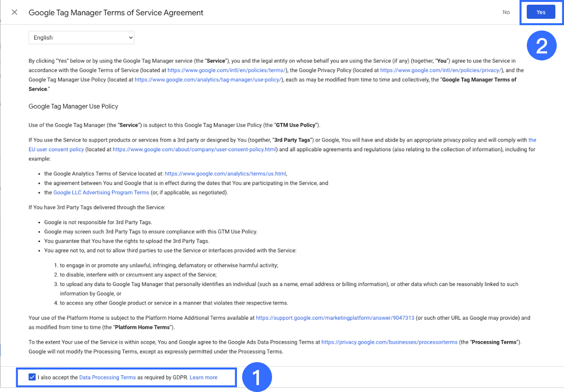Click the Learn more link
The image size is (564, 392).
point(203,377)
